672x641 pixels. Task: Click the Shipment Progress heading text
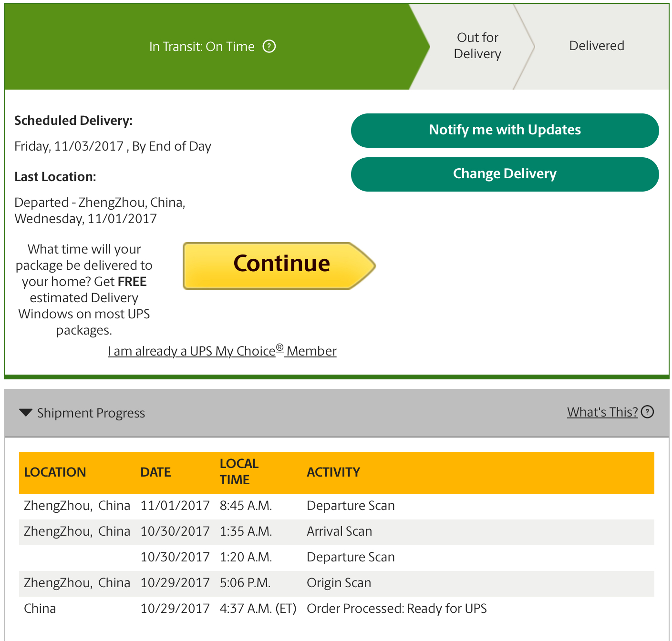pos(91,413)
